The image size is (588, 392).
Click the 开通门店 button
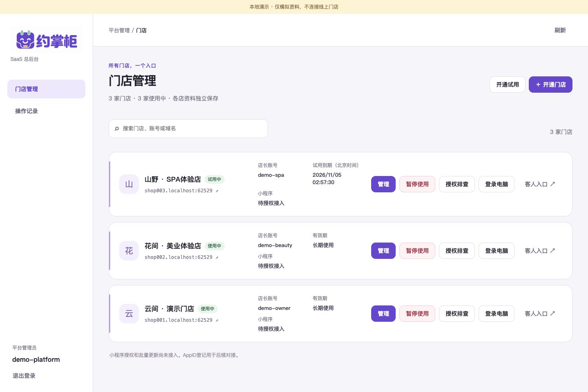tap(550, 85)
